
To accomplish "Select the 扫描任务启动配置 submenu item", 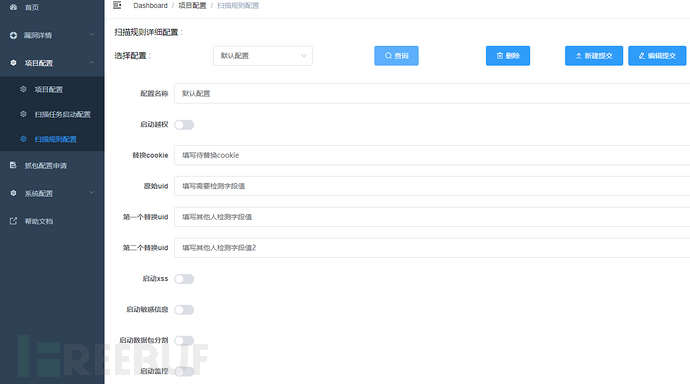I will tap(52, 114).
